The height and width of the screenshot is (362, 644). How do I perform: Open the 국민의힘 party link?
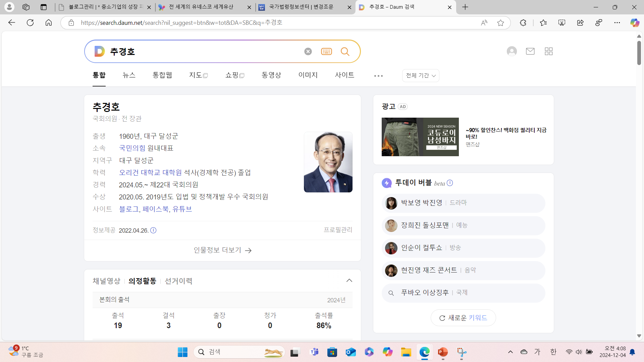click(132, 148)
